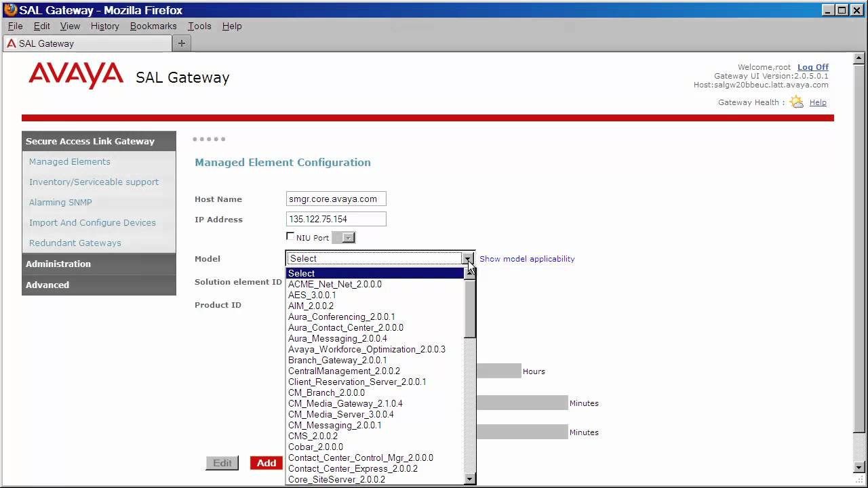Image resolution: width=868 pixels, height=488 pixels.
Task: Click the greyed Edit button
Action: coord(222,463)
